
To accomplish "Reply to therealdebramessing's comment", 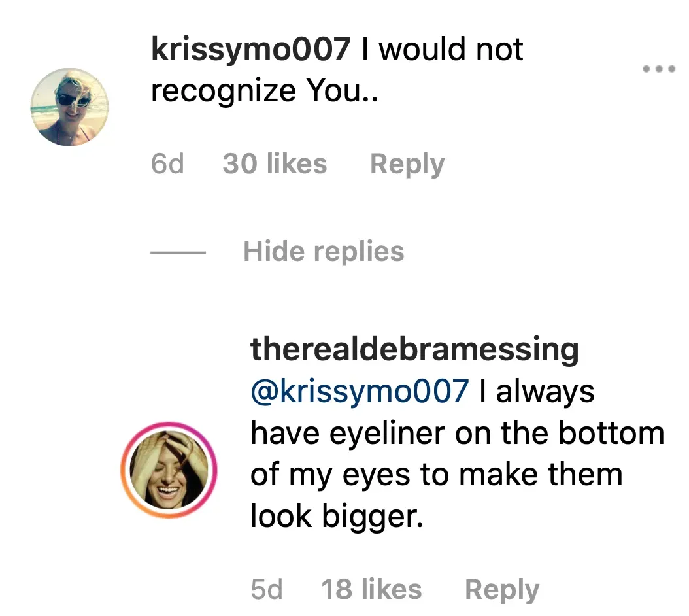I will click(501, 590).
